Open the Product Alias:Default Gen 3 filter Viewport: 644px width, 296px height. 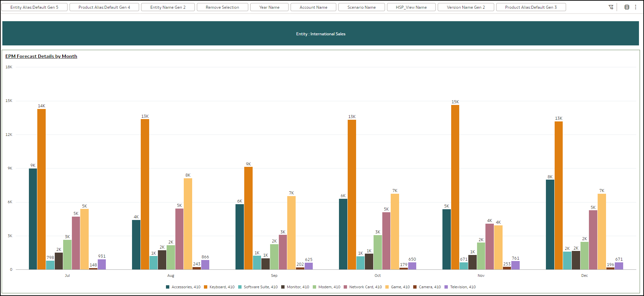[531, 7]
